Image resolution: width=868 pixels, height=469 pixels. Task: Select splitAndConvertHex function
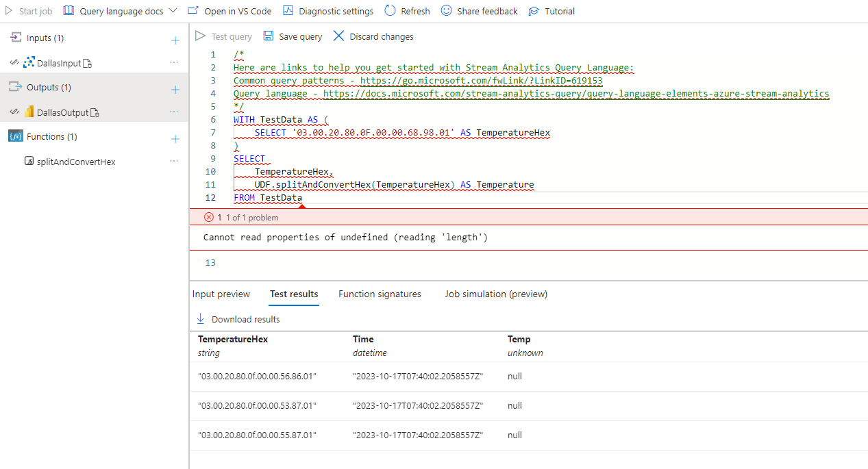click(x=76, y=162)
